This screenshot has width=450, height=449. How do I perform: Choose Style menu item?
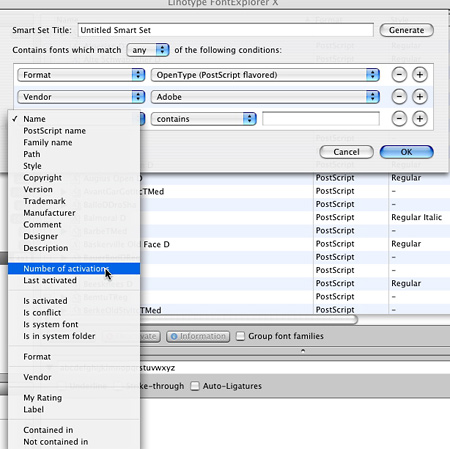click(74, 166)
